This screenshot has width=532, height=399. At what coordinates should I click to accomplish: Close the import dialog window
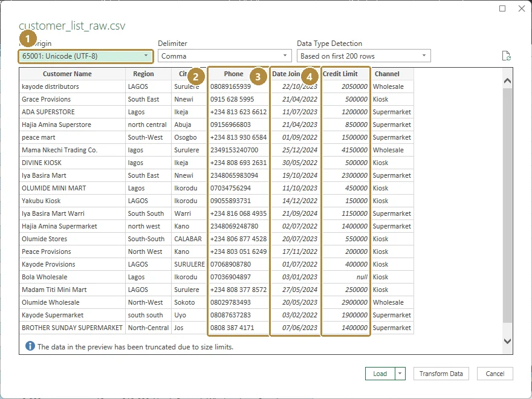(x=522, y=8)
